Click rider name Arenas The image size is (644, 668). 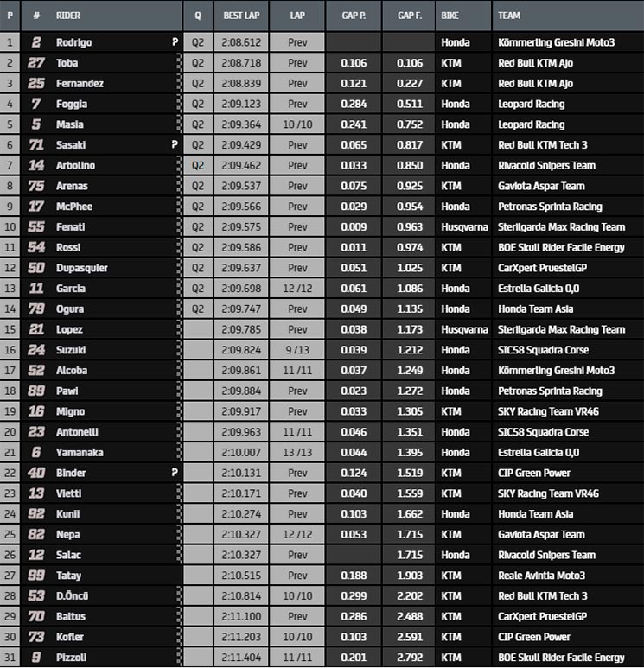coord(72,186)
